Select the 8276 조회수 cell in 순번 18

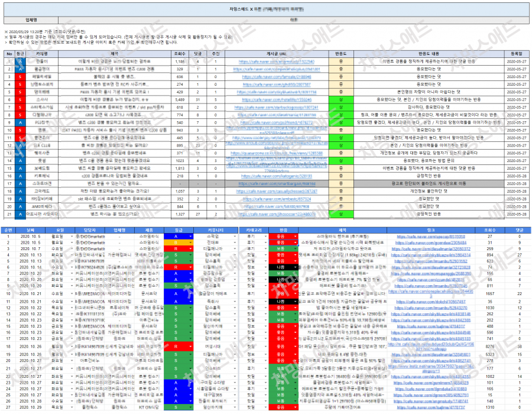pyautogui.click(x=490, y=347)
